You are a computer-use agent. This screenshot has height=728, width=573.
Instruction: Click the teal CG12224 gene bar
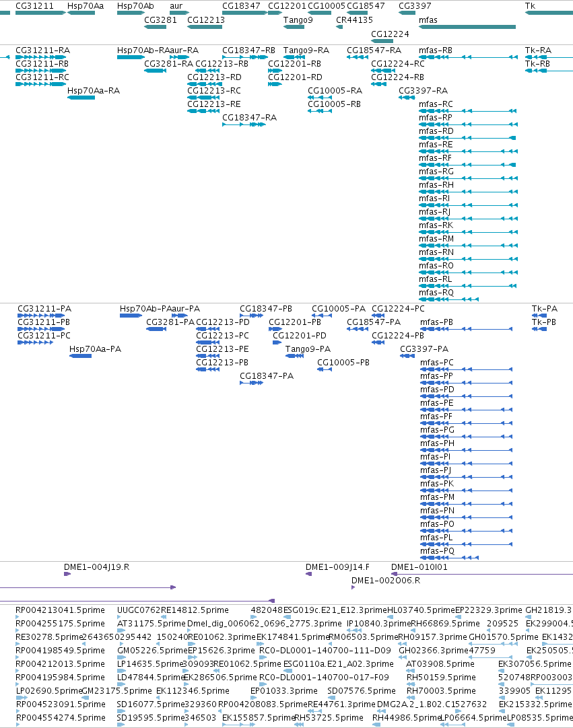point(382,41)
